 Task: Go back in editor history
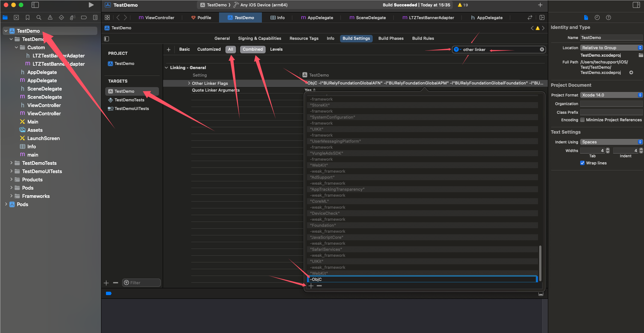coord(118,17)
